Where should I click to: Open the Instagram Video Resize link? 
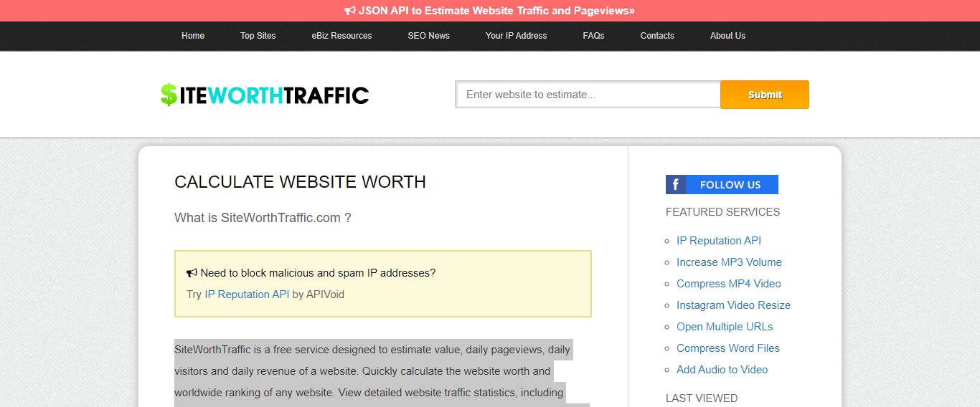733,305
